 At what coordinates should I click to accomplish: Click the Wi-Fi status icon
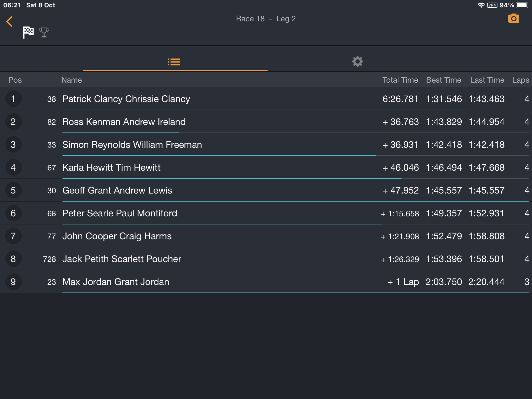[481, 5]
